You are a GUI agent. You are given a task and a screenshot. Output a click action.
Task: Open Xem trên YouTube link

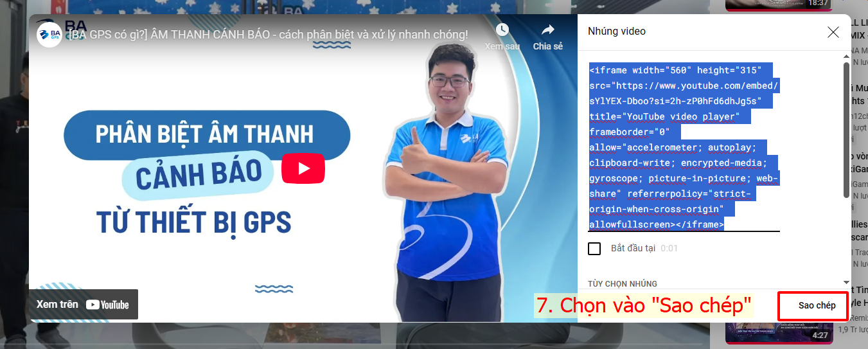click(84, 305)
